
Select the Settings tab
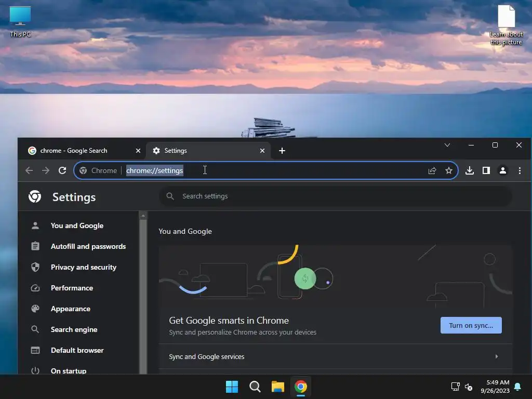tap(208, 151)
